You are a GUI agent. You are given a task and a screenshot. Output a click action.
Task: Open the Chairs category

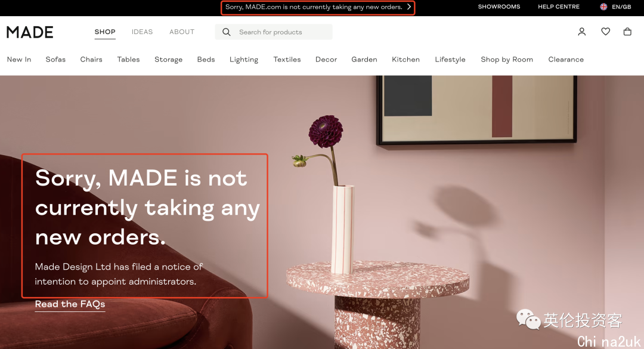91,60
